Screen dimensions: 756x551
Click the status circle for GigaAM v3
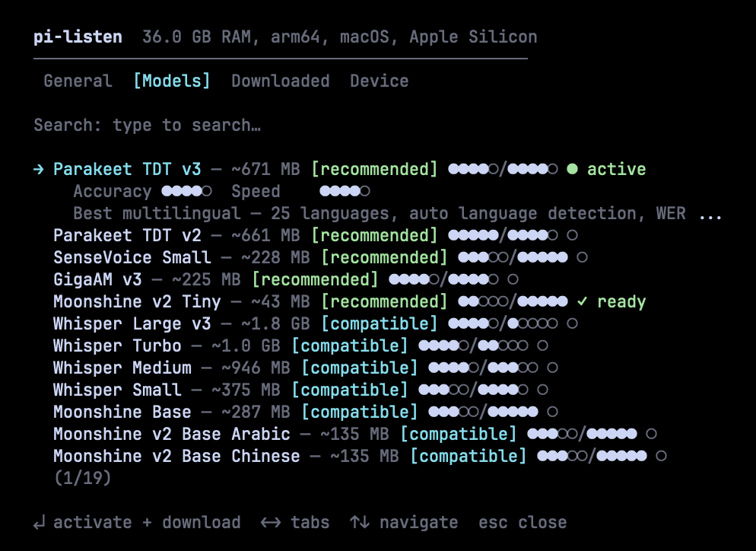click(513, 279)
